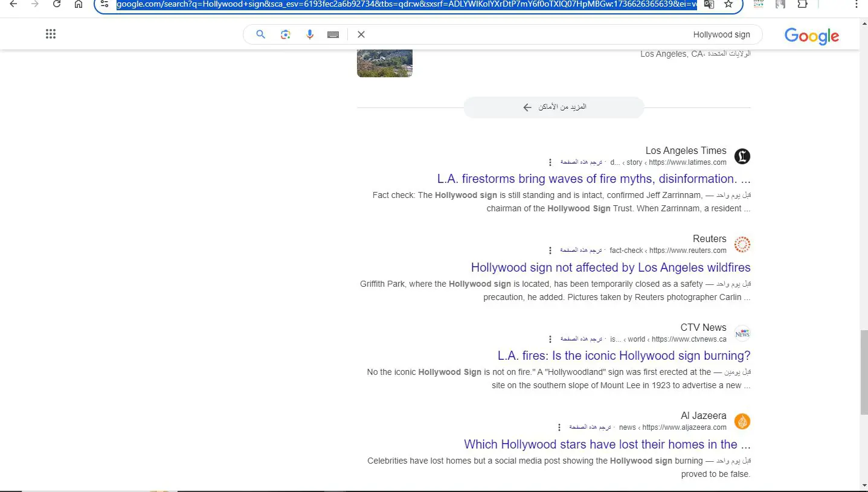Screen dimensions: 868x492
Task: Bookmark this page with the star
Action: click(728, 4)
